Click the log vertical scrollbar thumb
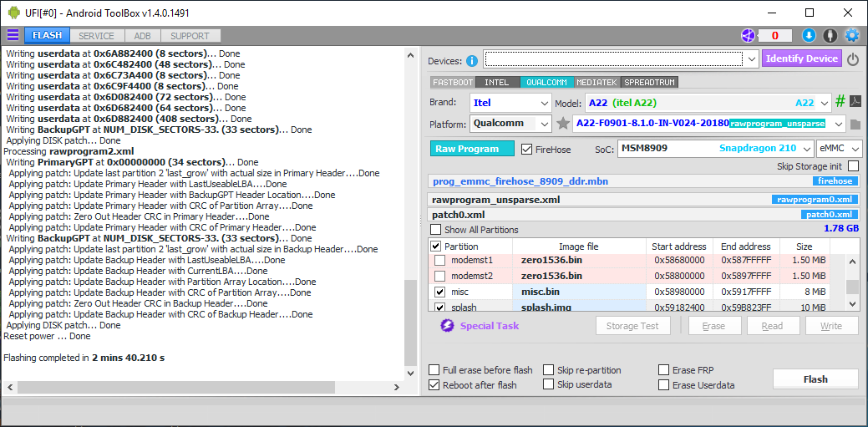Viewport: 868px width, 427px height. click(410, 323)
